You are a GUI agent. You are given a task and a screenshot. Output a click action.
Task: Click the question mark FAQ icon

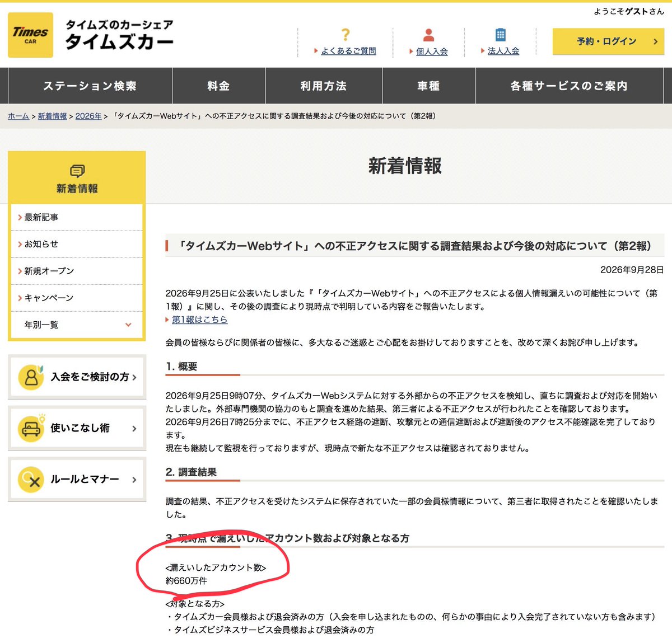[x=346, y=35]
